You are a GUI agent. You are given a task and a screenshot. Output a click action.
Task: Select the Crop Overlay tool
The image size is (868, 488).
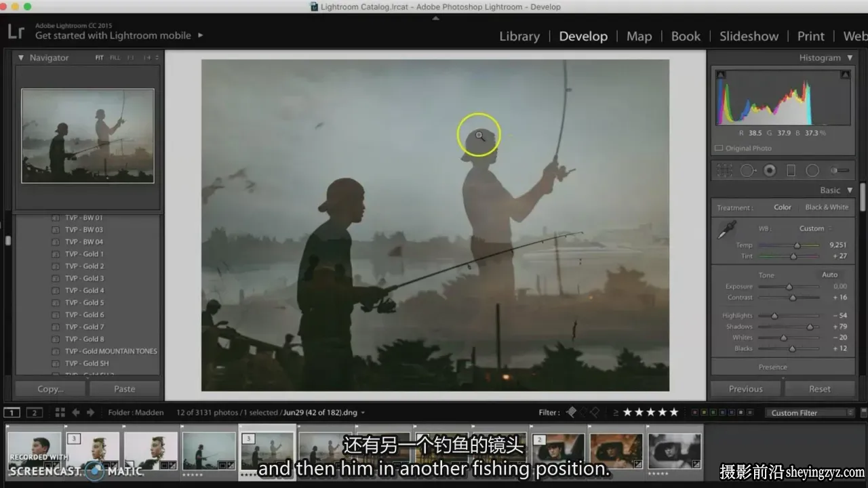[725, 171]
